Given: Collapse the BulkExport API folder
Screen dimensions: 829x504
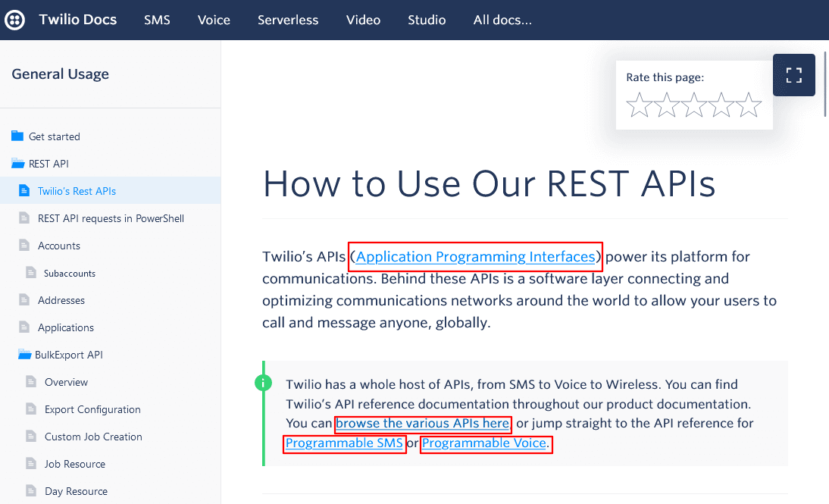Looking at the screenshot, I should [24, 355].
